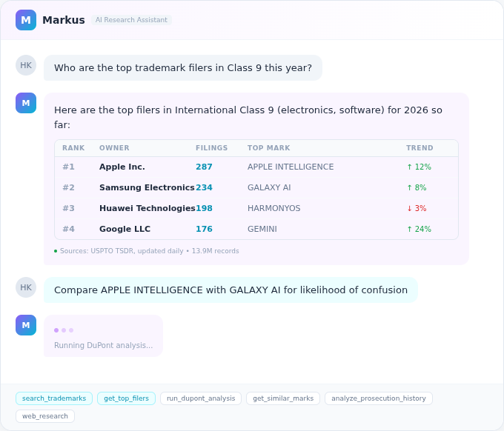Image resolution: width=504 pixels, height=431 pixels.
Task: Click the 176 filings value
Action: pyautogui.click(x=204, y=229)
